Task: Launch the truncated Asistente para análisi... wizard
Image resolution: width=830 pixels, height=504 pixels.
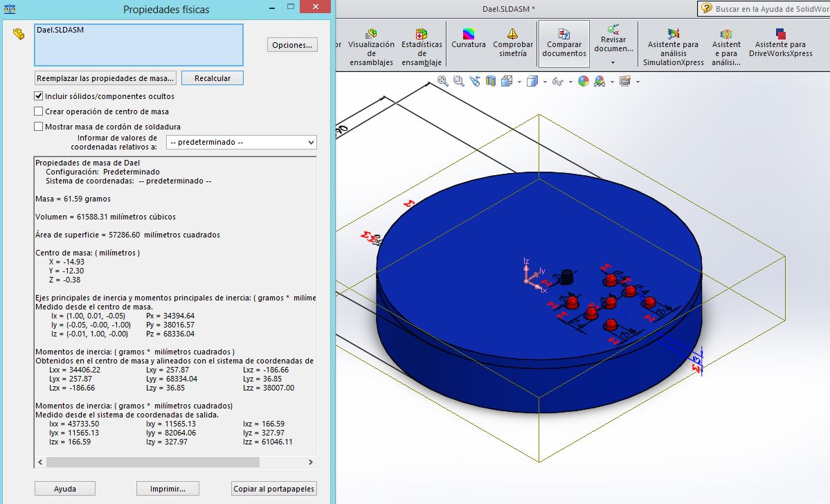Action: 725,47
